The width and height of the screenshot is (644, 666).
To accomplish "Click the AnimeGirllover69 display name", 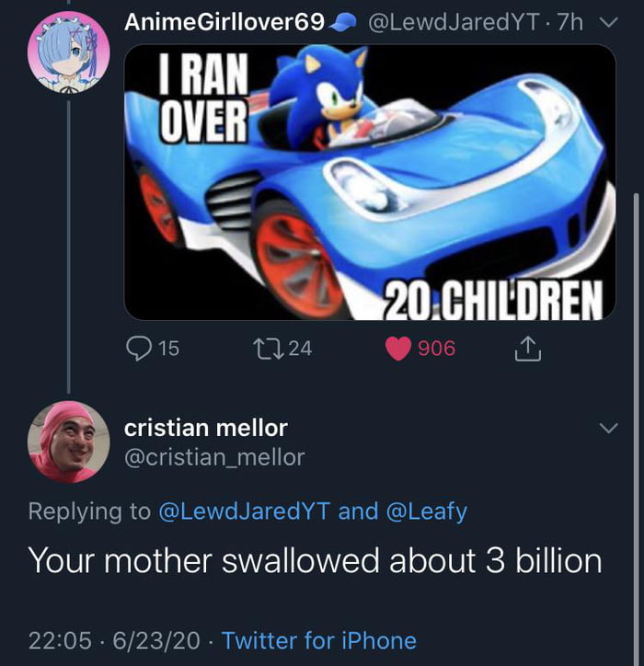I will (x=224, y=21).
